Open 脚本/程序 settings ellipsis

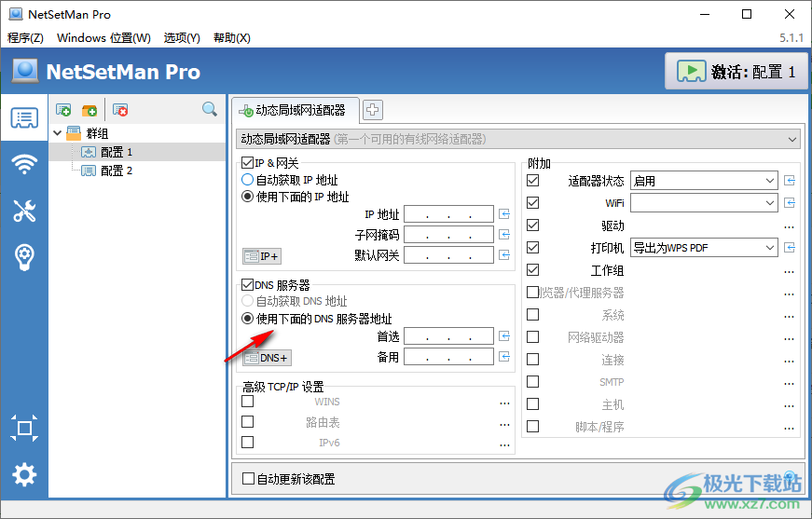(789, 428)
